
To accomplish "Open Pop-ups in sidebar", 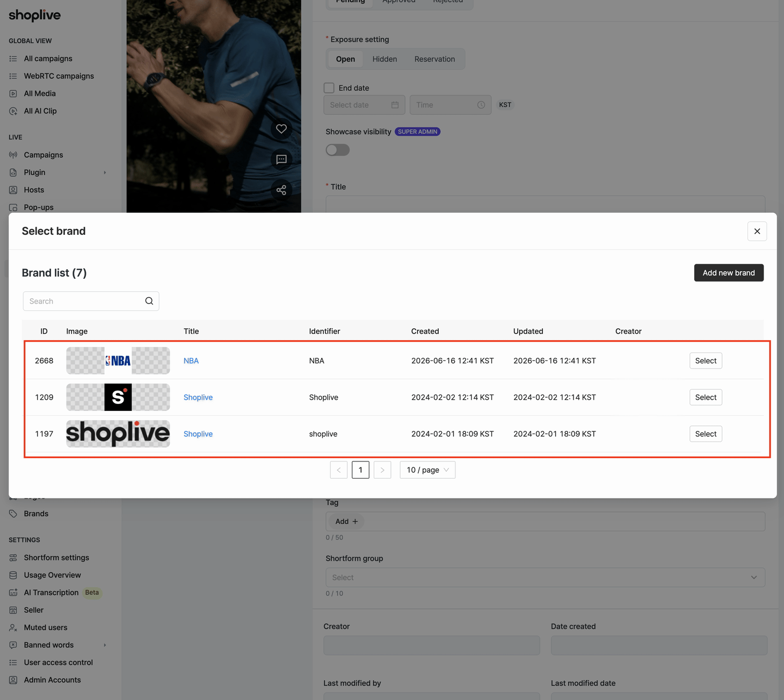I will pos(39,207).
